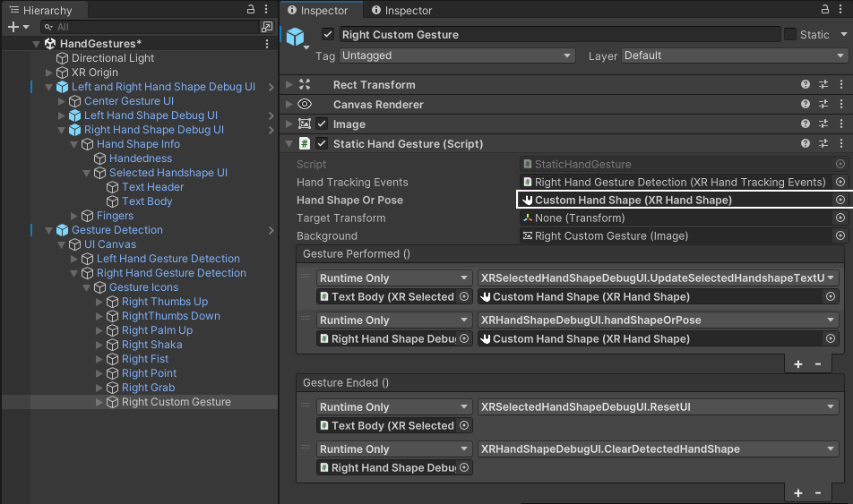
Task: Click object picker for Hand Shape Or Pose
Action: 840,201
